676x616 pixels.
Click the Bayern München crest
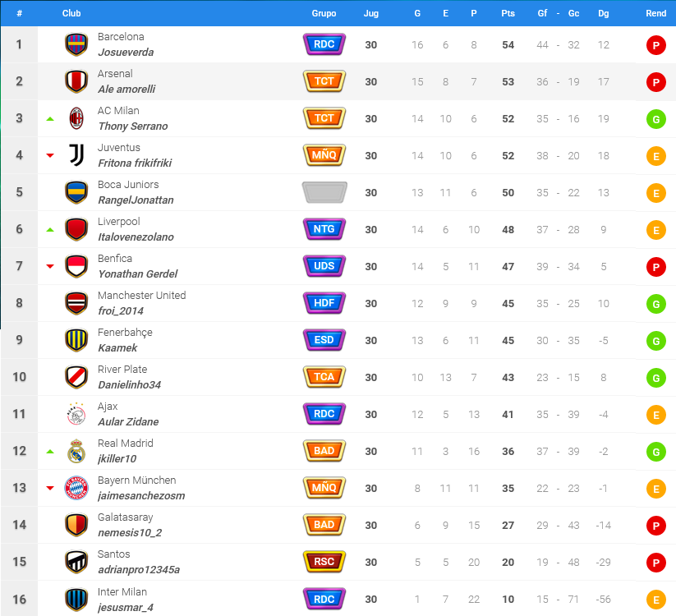76,488
